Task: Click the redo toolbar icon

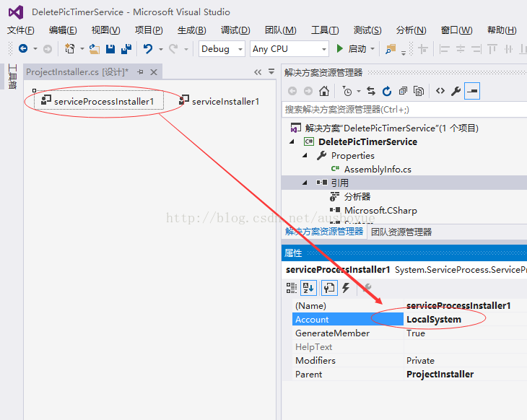Action: [173, 49]
